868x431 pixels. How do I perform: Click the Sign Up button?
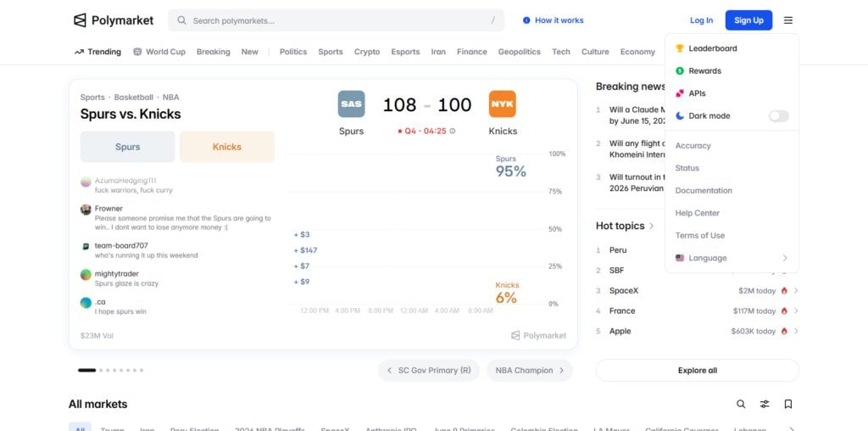(x=748, y=20)
